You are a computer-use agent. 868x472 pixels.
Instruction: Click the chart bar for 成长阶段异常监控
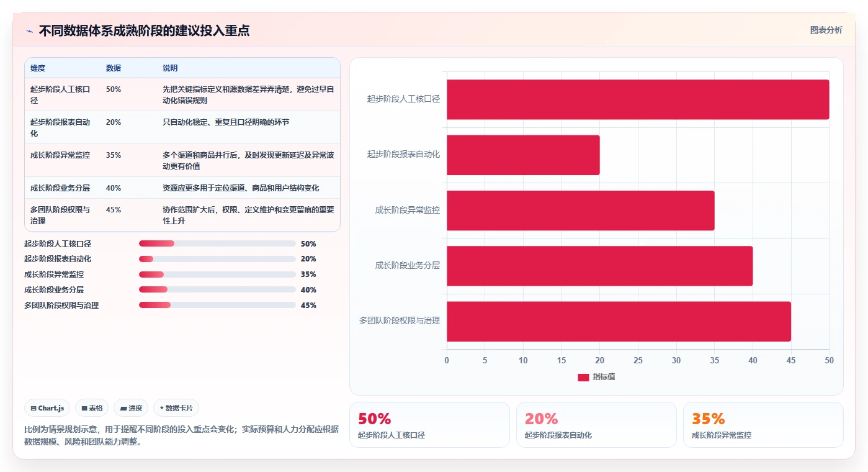click(x=581, y=210)
